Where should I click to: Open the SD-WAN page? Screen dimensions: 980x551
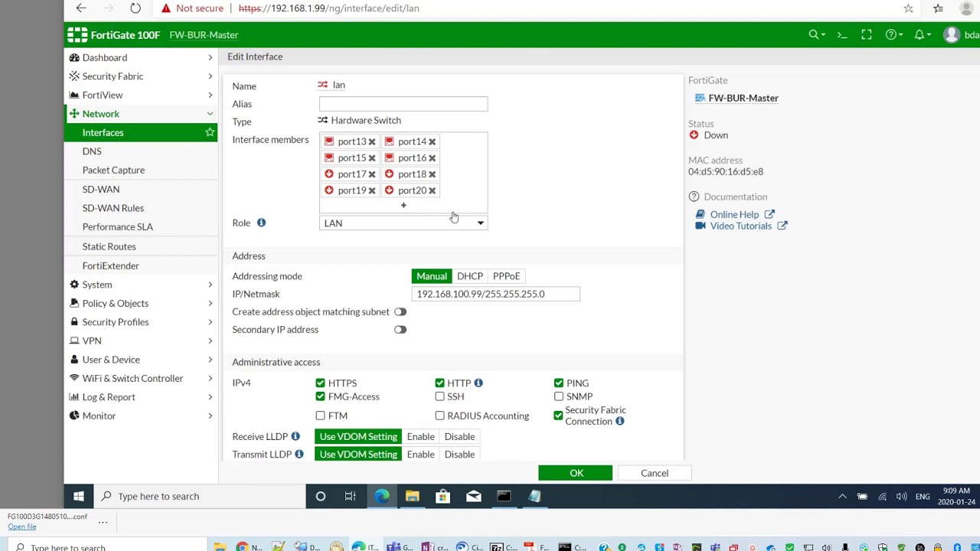pyautogui.click(x=101, y=189)
